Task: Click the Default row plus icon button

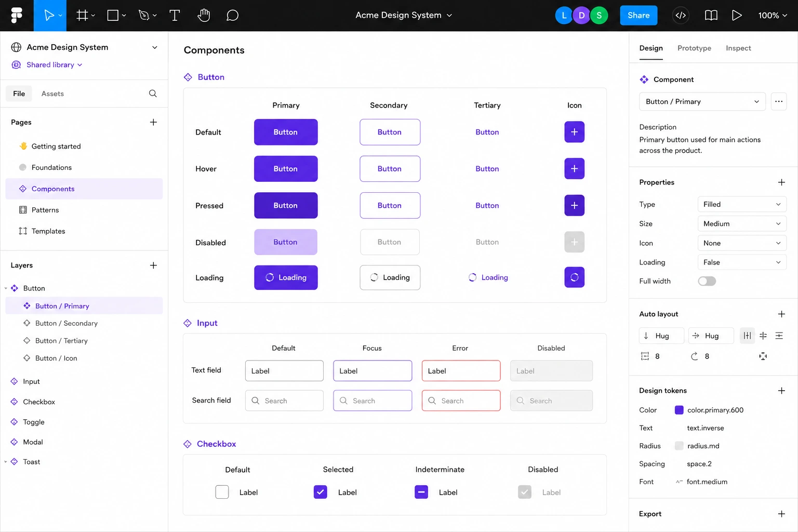Action: click(x=575, y=132)
